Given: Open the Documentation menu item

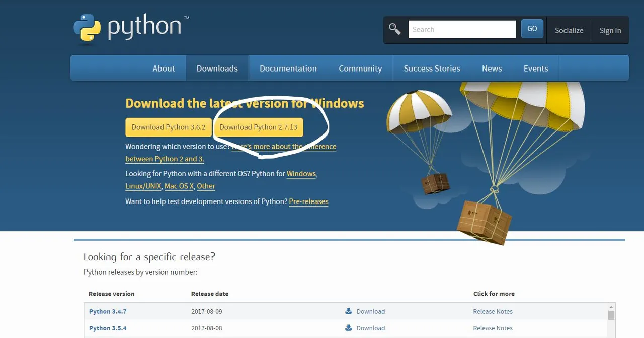Looking at the screenshot, I should click(288, 69).
